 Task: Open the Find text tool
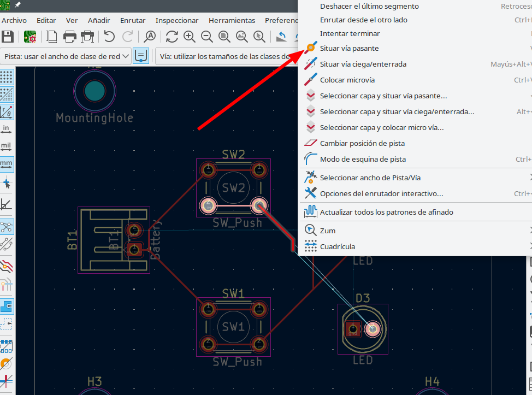pos(149,37)
